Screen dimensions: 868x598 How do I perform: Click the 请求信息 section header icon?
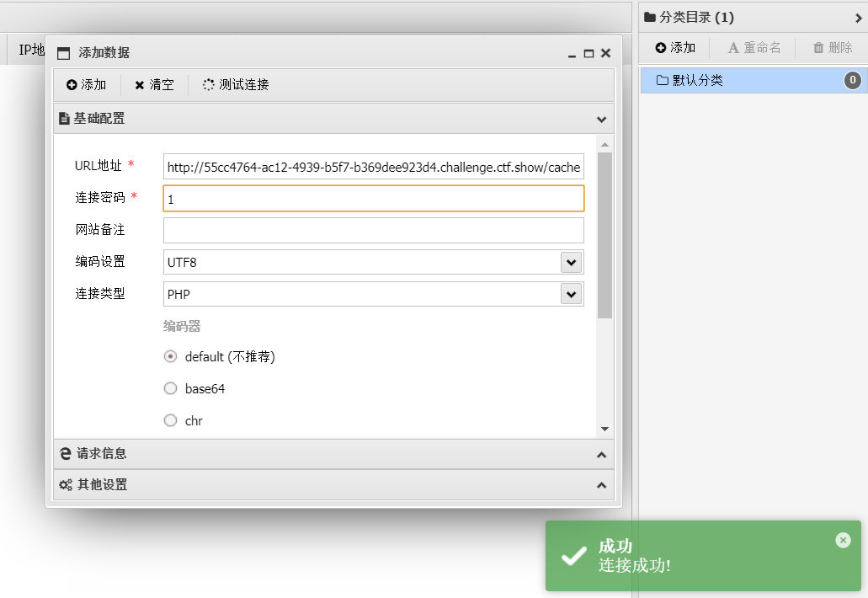coord(66,453)
